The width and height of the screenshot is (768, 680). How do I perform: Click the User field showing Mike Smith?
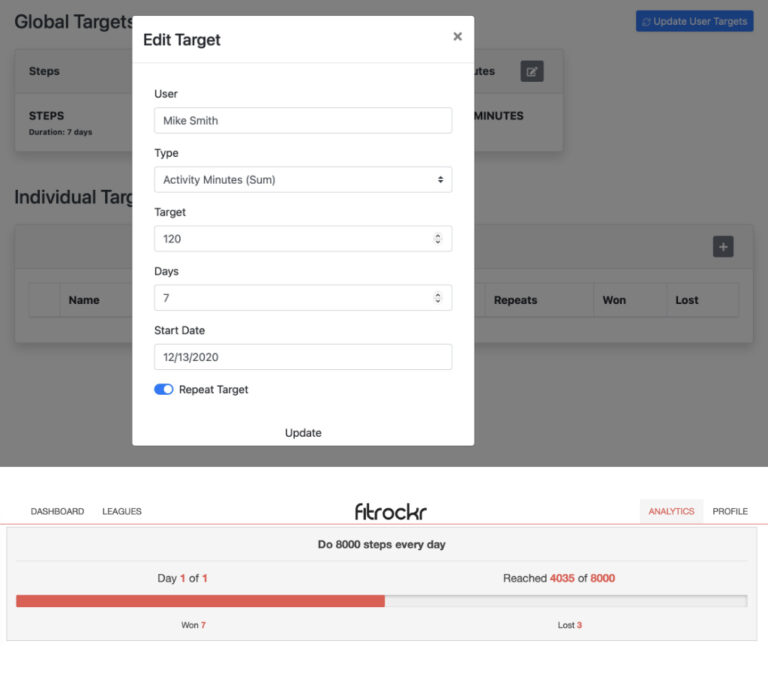click(303, 121)
